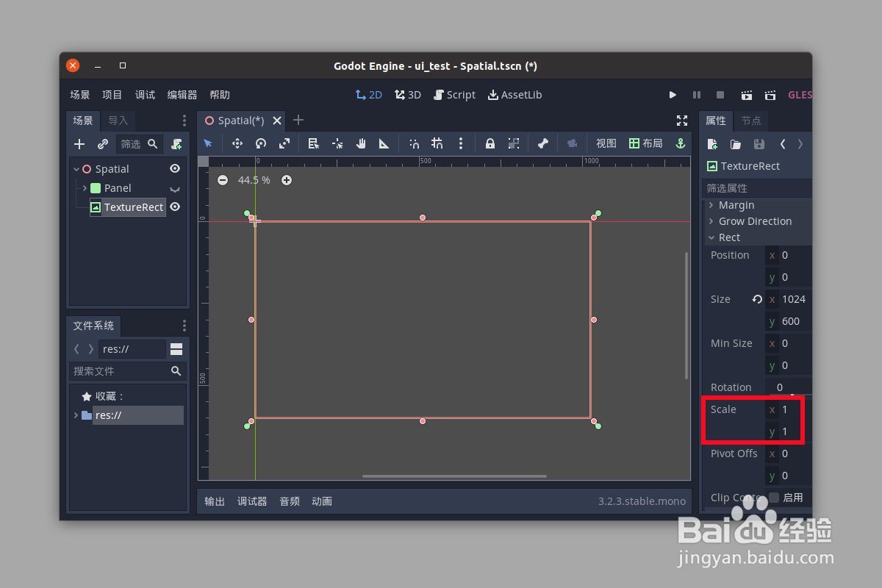Activate the Move mode tool

pyautogui.click(x=237, y=143)
